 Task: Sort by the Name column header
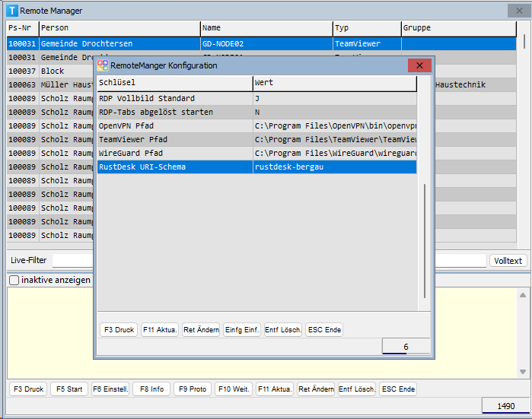point(266,28)
